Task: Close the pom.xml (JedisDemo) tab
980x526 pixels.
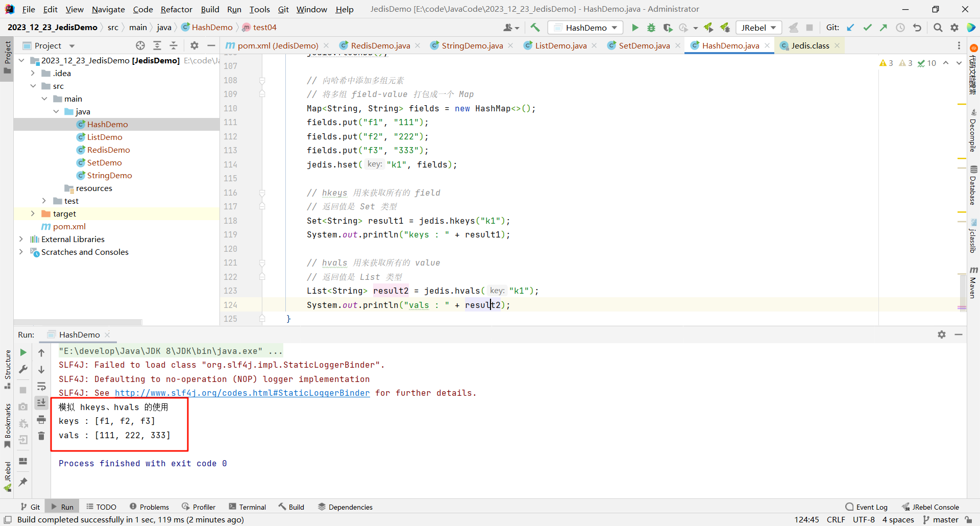Action: [x=326, y=45]
